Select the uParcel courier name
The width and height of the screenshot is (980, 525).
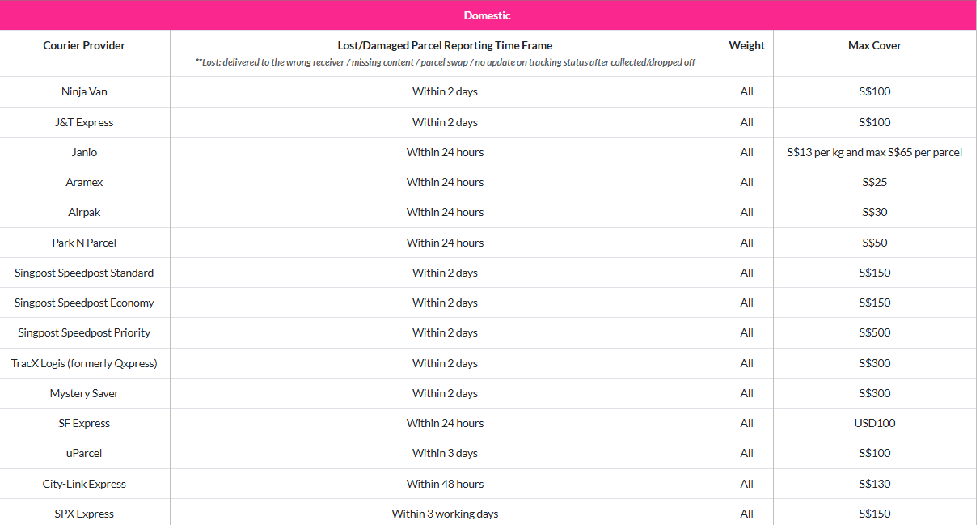pos(84,453)
